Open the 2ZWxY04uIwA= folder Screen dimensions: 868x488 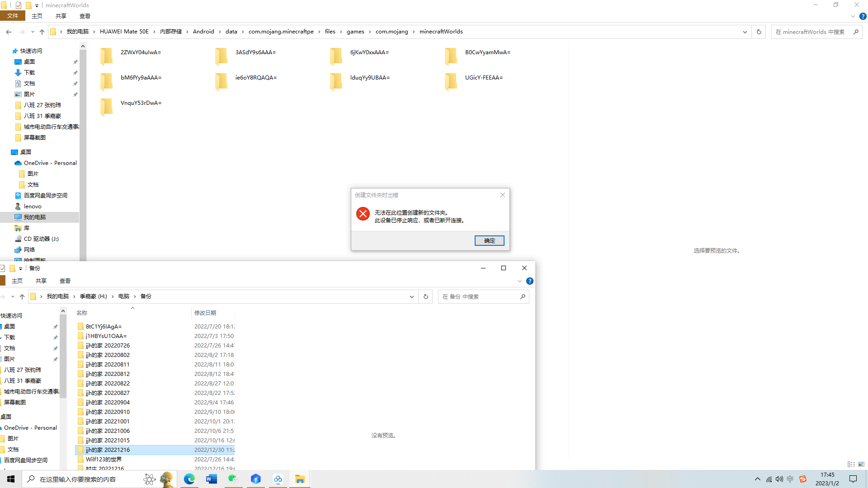141,52
